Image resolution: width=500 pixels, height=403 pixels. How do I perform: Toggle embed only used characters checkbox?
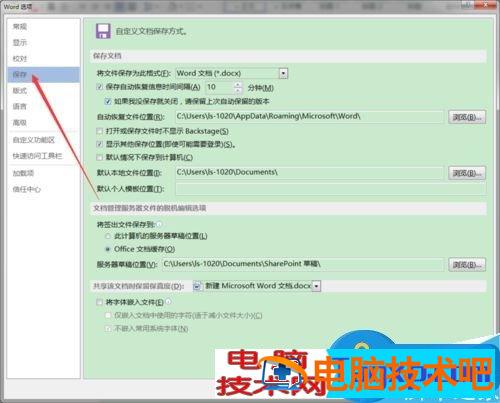click(x=108, y=315)
